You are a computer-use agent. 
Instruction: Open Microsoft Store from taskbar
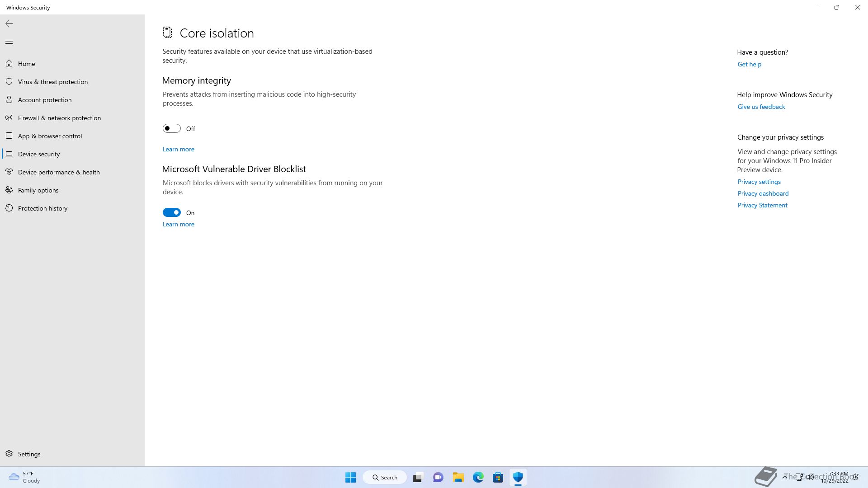pos(498,477)
